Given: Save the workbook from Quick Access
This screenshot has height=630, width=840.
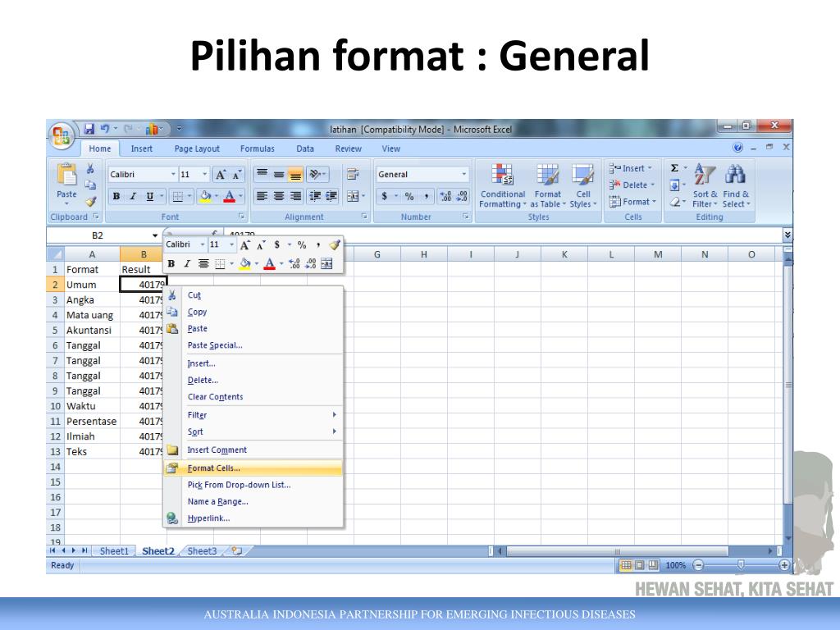Looking at the screenshot, I should tap(89, 129).
